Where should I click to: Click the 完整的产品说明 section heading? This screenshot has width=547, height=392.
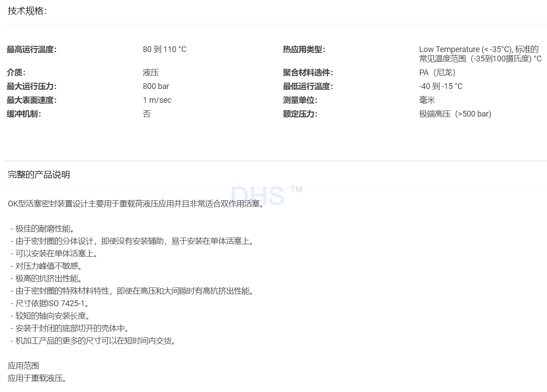tap(39, 174)
